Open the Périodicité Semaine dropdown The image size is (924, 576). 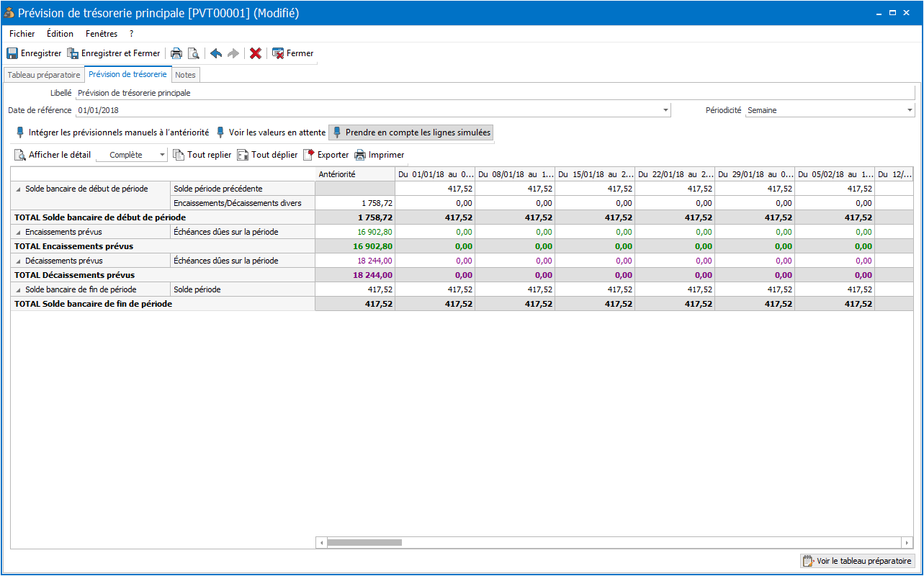pyautogui.click(x=830, y=110)
